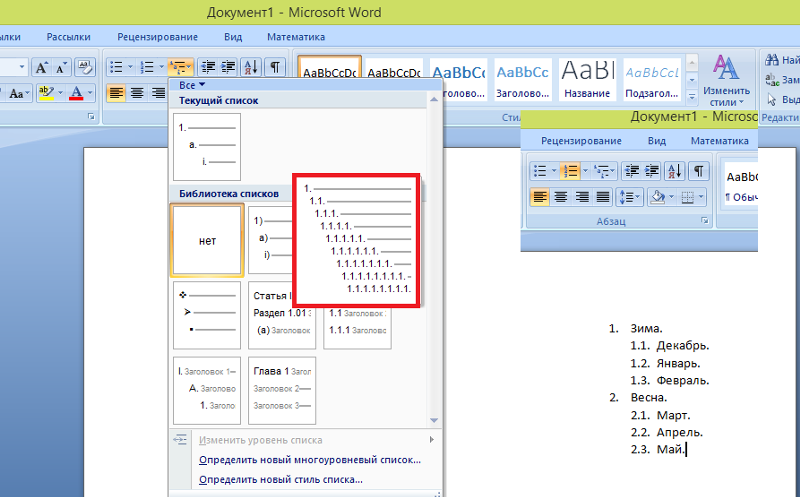This screenshot has width=800, height=497.
Task: Click the numbered list icon in main ribbon
Action: (x=147, y=67)
